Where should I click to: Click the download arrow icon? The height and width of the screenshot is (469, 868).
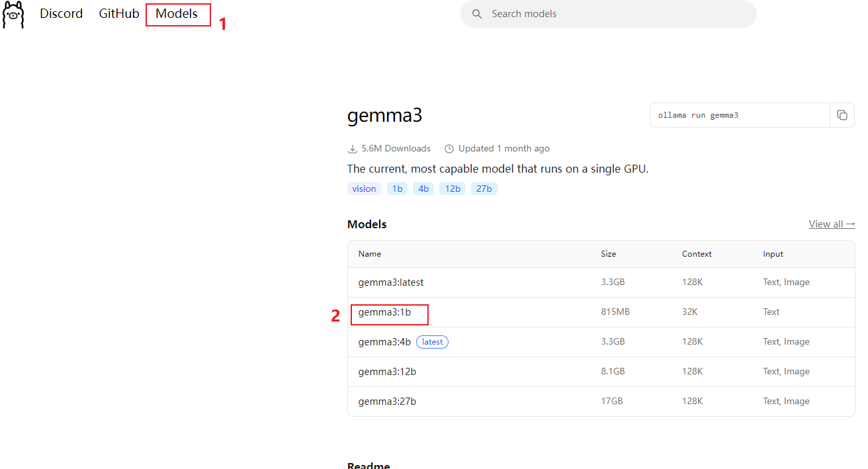pos(353,149)
